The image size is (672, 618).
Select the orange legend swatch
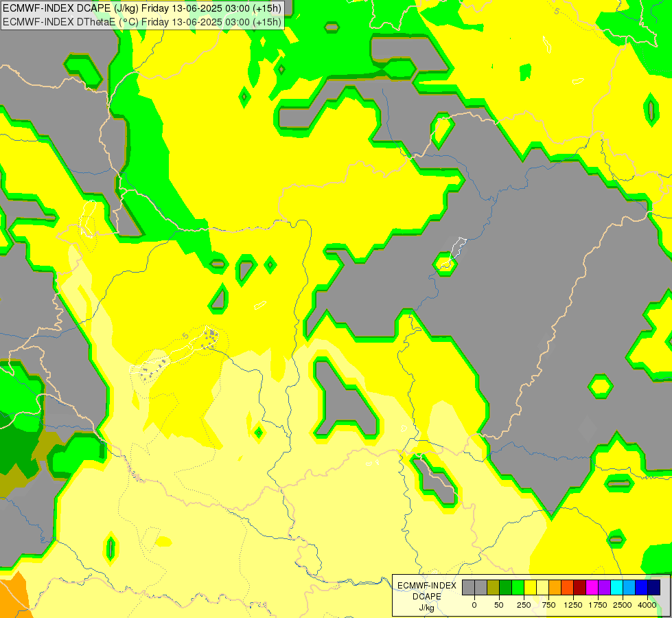tap(555, 587)
